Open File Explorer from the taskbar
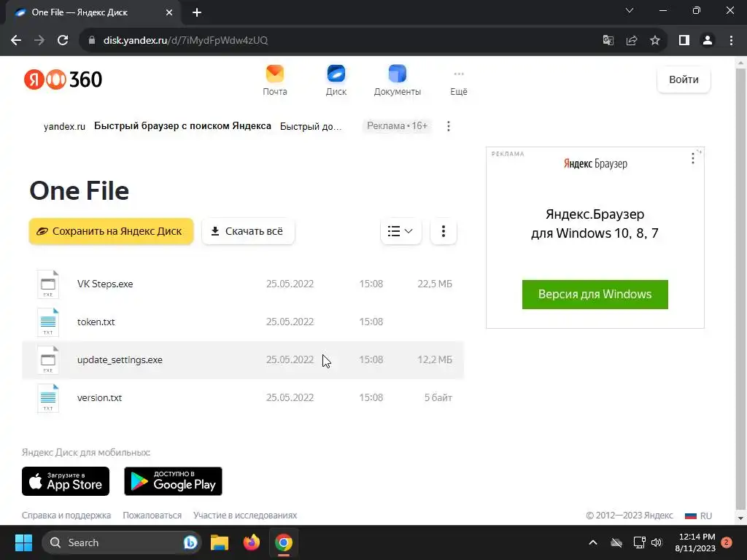The image size is (747, 560). click(x=220, y=542)
